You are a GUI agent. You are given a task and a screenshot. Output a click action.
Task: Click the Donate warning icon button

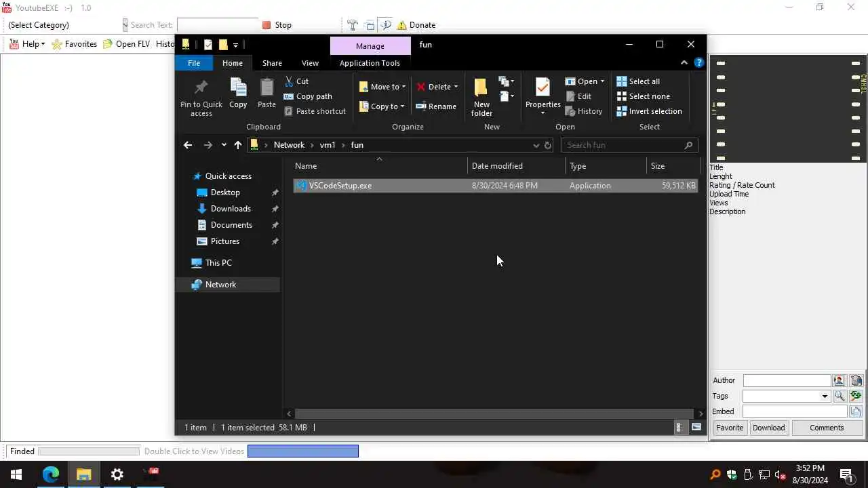[x=416, y=25]
